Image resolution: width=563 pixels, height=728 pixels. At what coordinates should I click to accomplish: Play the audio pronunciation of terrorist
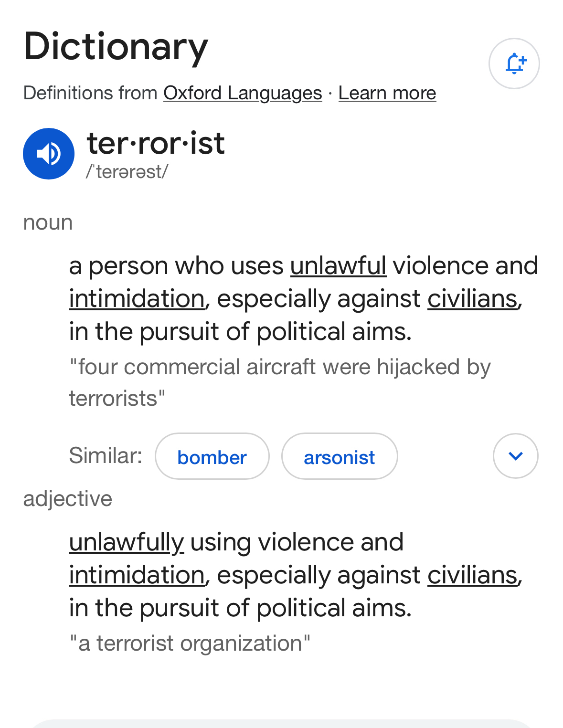click(49, 154)
